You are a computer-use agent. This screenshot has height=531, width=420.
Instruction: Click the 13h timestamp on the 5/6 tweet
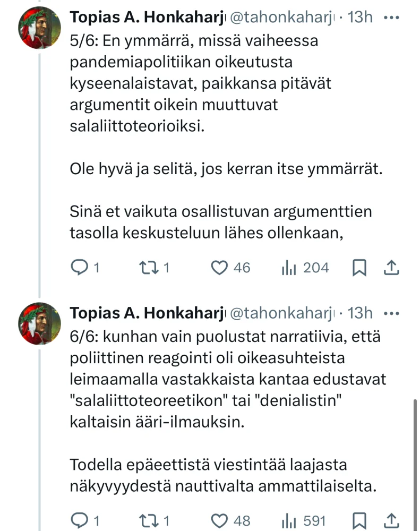click(x=361, y=18)
